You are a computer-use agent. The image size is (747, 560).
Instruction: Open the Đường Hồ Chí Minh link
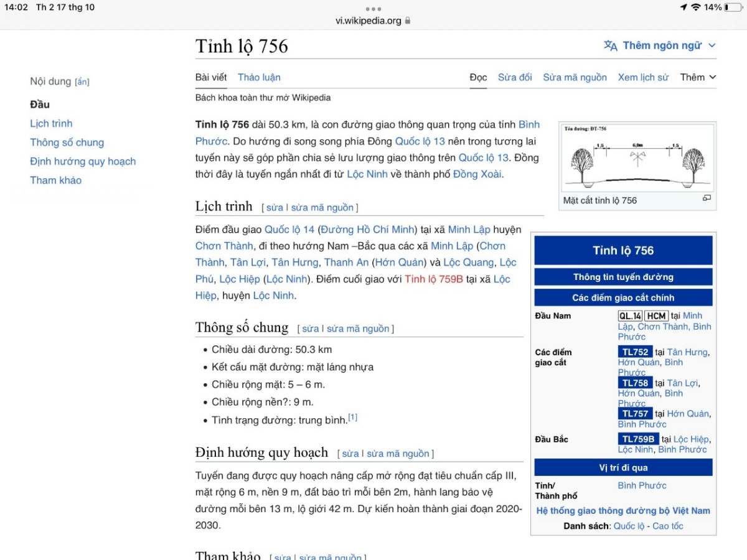pyautogui.click(x=367, y=230)
